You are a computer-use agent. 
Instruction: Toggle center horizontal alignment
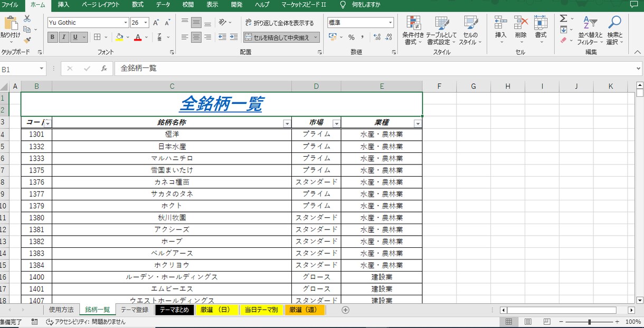[x=196, y=37]
